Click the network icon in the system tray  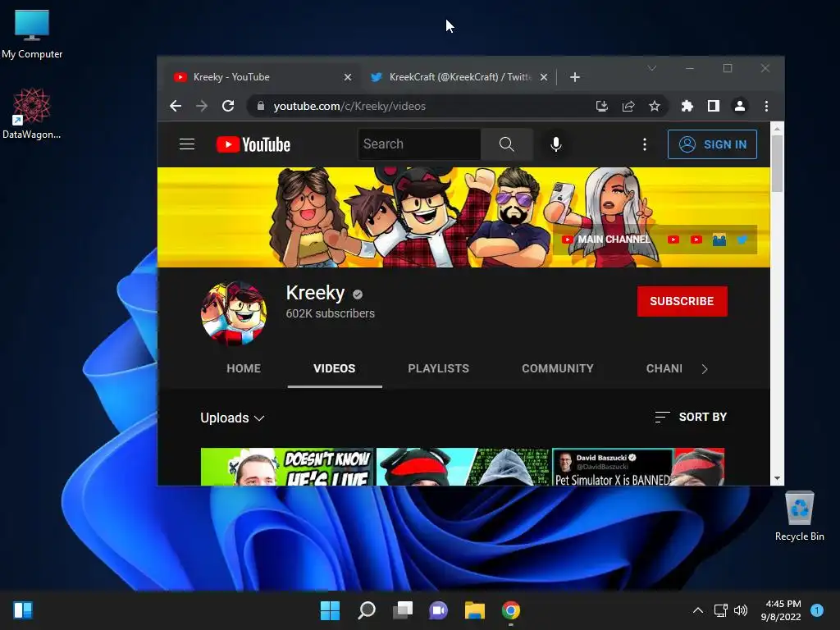pos(720,610)
